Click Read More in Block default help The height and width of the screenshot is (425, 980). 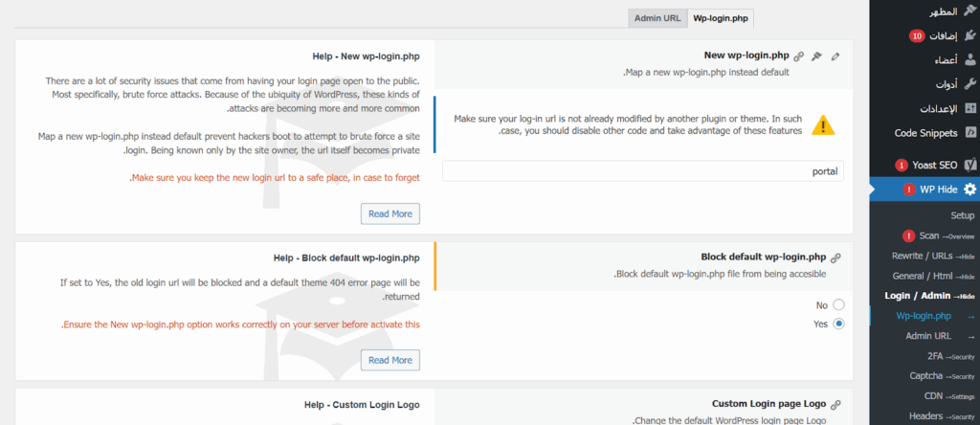click(x=390, y=360)
